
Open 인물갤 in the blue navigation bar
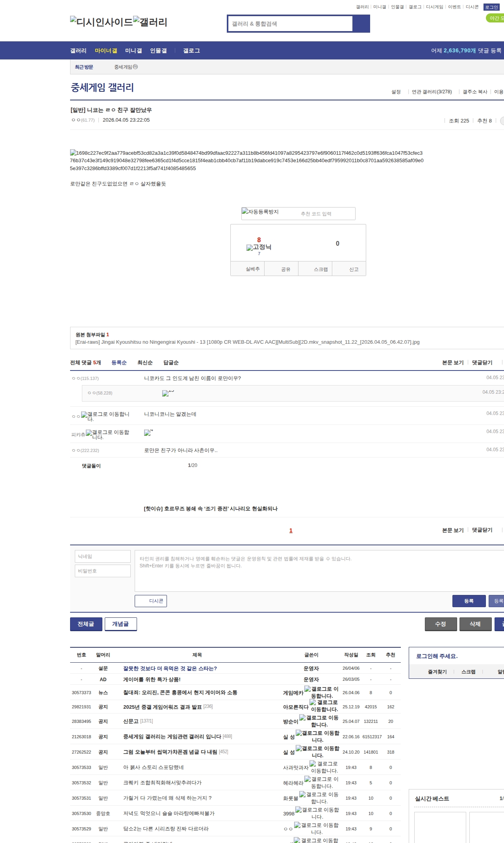pyautogui.click(x=158, y=50)
